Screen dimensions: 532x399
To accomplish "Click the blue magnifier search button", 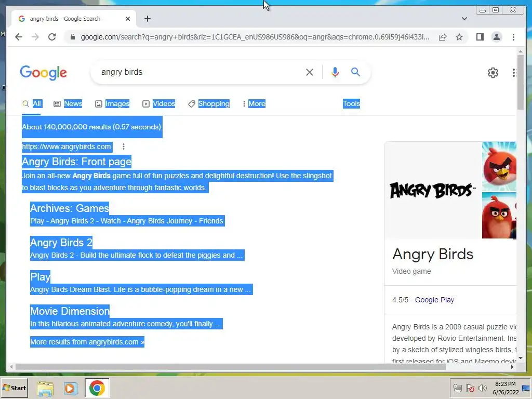I will pyautogui.click(x=355, y=72).
